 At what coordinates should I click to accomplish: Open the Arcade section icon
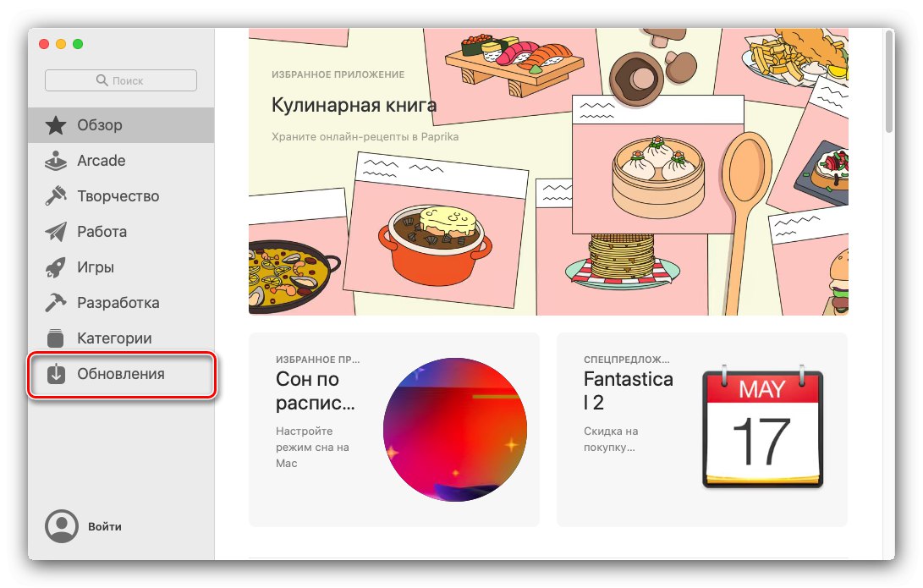pos(56,160)
